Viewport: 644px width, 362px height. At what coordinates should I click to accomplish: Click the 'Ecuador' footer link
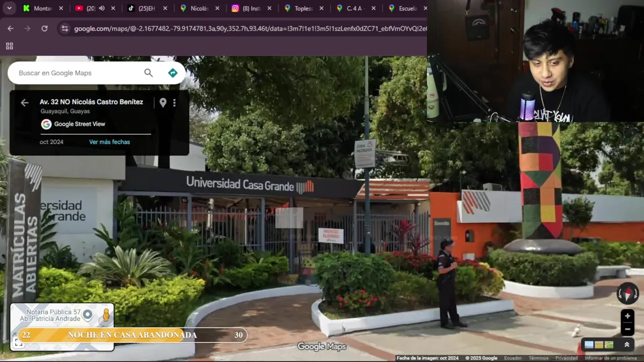[513, 358]
